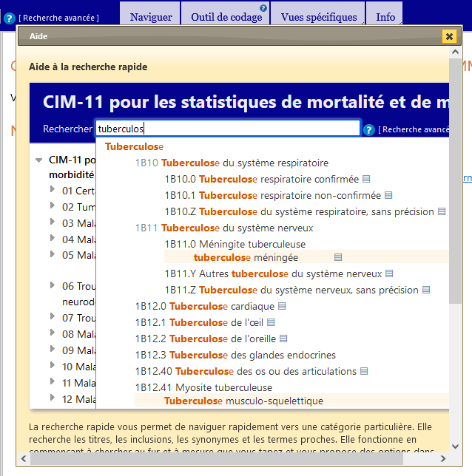Switch to the Vues spécifiques tab

coord(320,17)
